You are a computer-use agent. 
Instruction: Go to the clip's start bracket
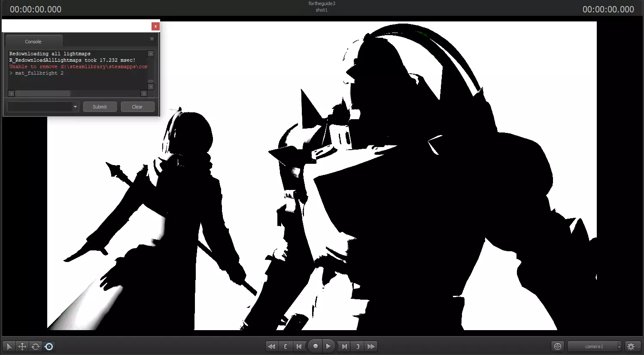pos(286,346)
